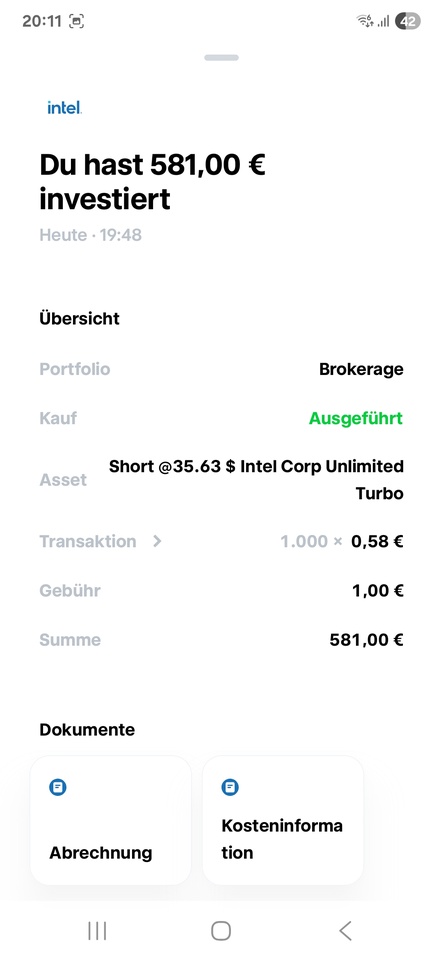Select the Intel Corp Unlimited Turbo asset
Viewport: 443px width, 960px height.
click(x=256, y=480)
